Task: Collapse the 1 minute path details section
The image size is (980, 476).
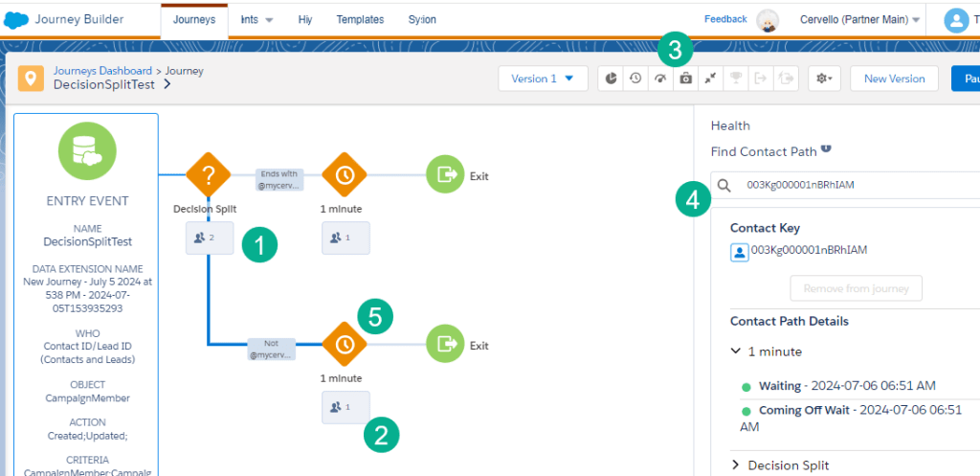Action: pos(735,351)
